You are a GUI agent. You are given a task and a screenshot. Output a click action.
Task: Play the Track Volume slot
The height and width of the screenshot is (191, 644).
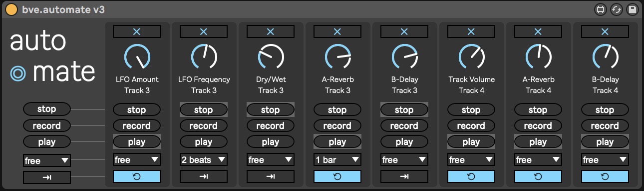click(x=471, y=142)
